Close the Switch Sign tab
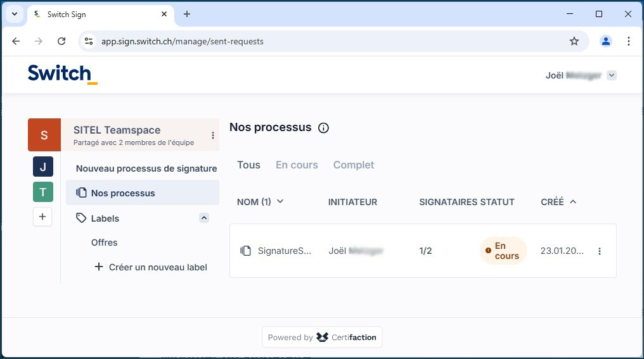The width and height of the screenshot is (644, 359). [x=164, y=14]
